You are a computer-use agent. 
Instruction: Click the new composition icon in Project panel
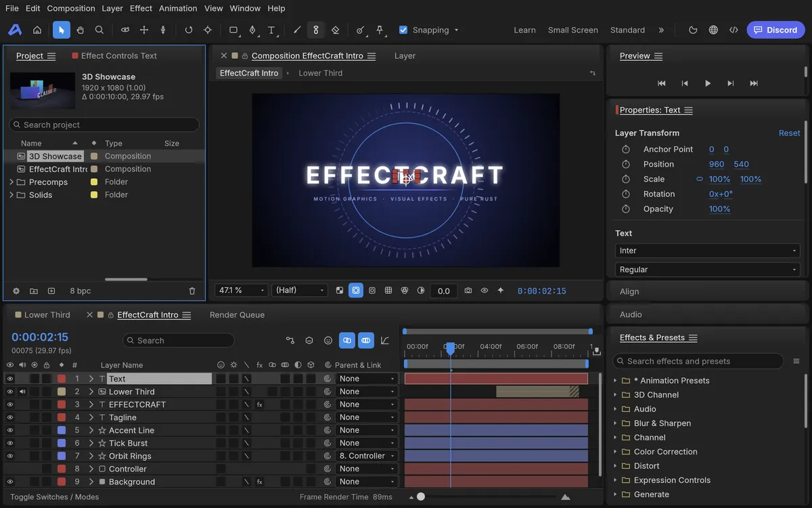click(x=51, y=291)
